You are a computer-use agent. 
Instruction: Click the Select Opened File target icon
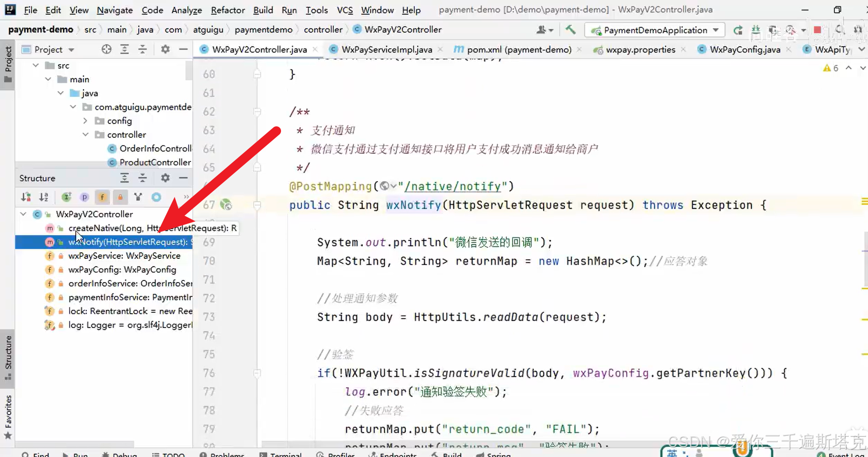pyautogui.click(x=107, y=49)
